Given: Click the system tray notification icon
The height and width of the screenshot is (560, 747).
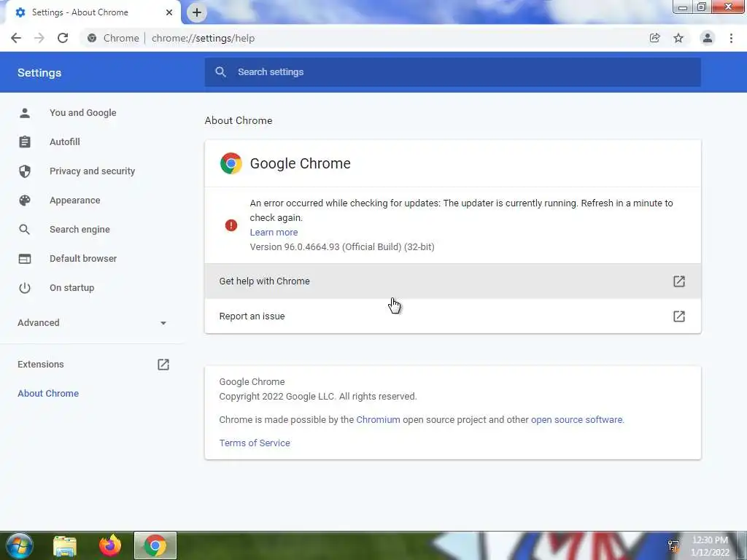Looking at the screenshot, I should pos(673,546).
